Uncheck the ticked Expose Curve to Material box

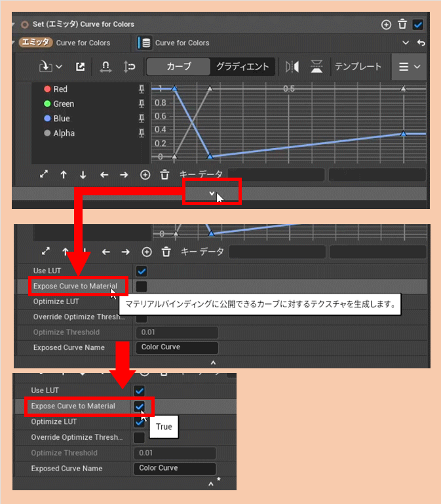pyautogui.click(x=140, y=406)
